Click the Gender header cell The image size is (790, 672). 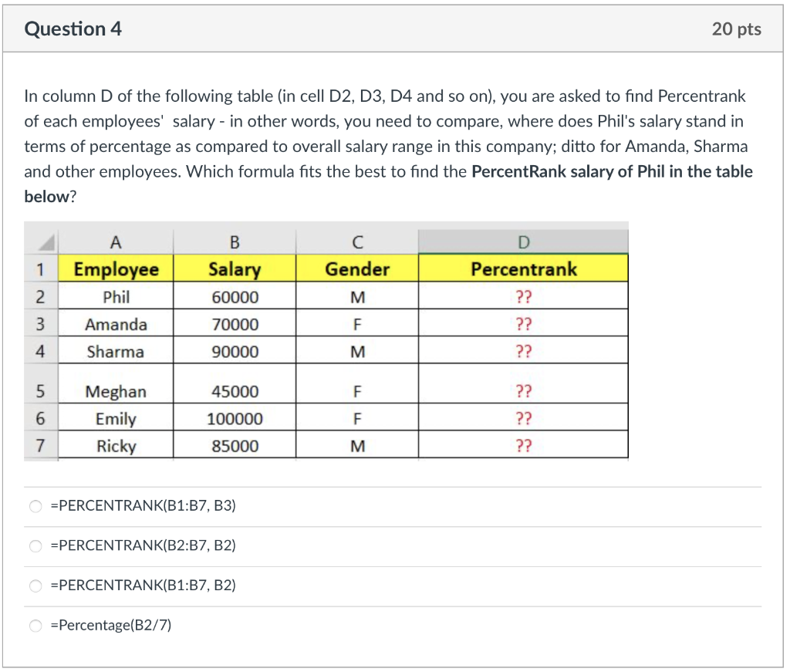(x=357, y=269)
